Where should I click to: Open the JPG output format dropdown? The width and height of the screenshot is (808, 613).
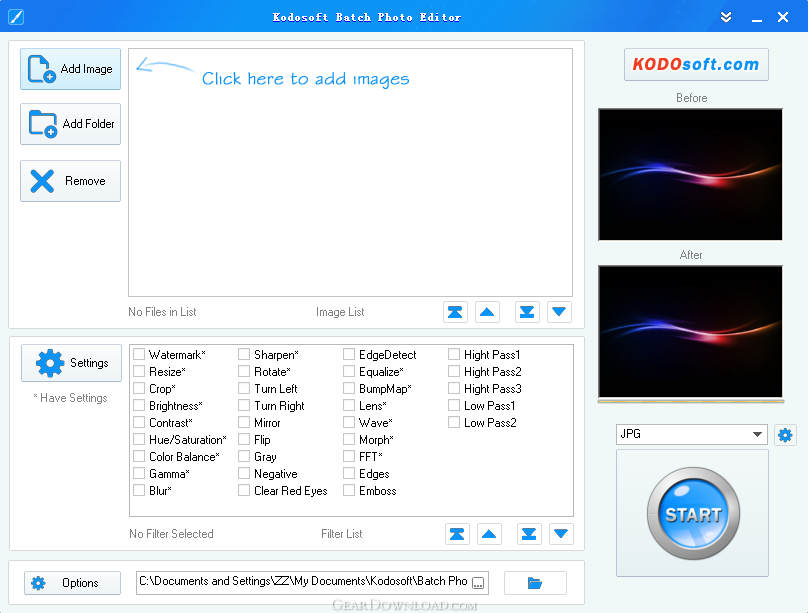(x=692, y=434)
